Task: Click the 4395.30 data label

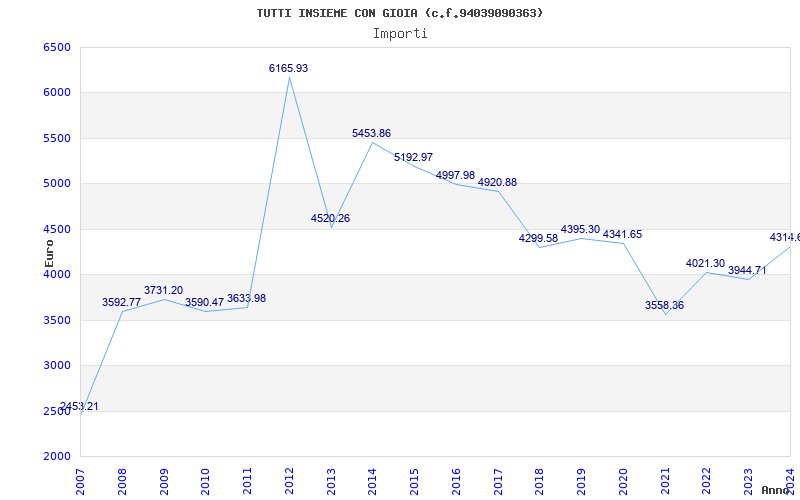Action: pyautogui.click(x=580, y=230)
